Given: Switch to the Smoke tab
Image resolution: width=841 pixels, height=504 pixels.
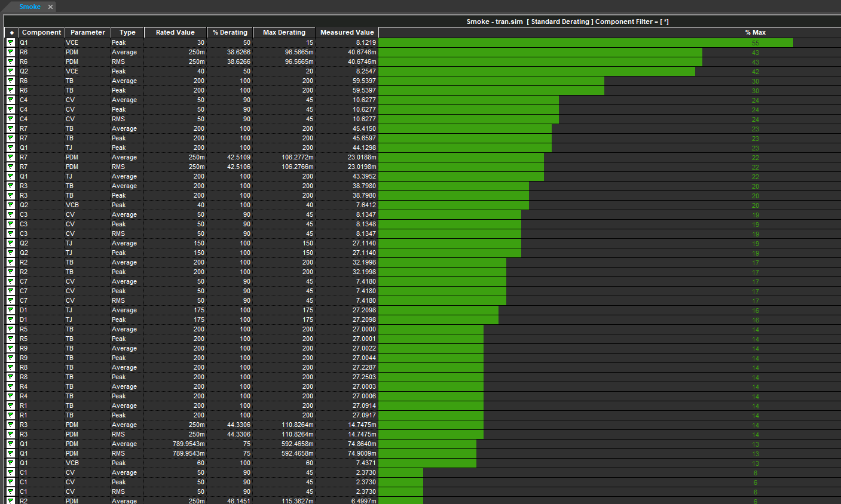Looking at the screenshot, I should 30,7.
